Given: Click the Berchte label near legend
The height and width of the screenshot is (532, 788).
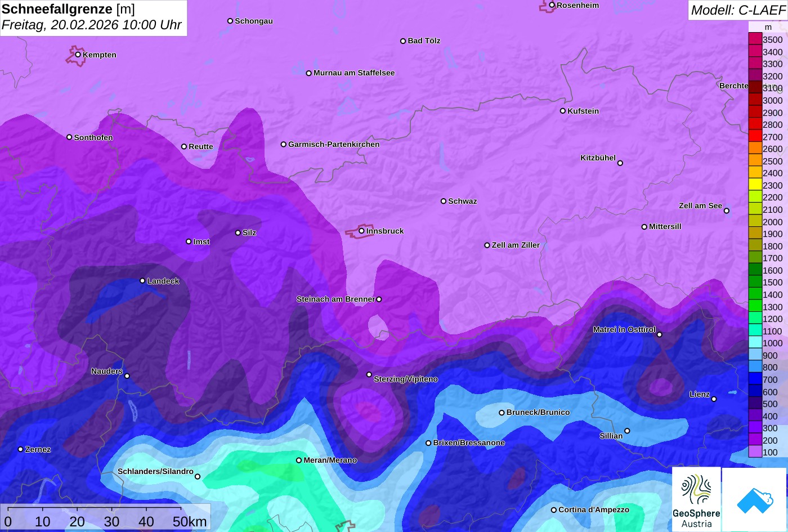Looking at the screenshot, I should [734, 86].
